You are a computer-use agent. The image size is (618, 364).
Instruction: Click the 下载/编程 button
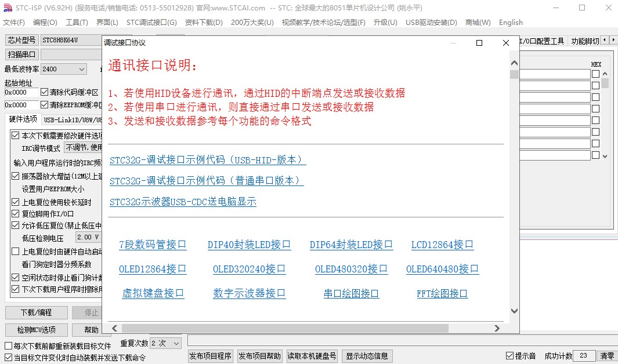36,312
